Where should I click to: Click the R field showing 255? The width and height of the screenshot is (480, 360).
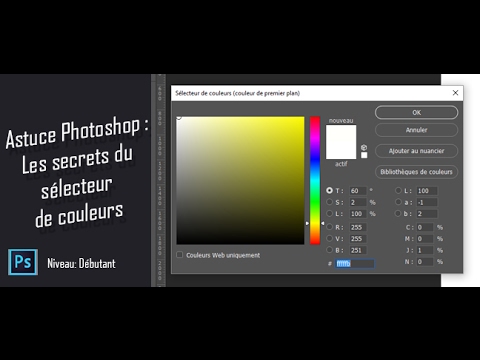[358, 227]
